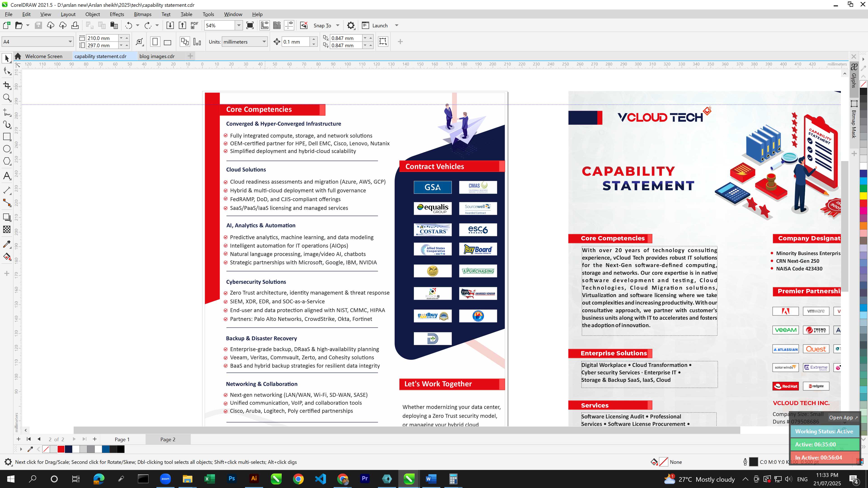Viewport: 868px width, 488px height.
Task: Toggle Snap Off button
Action: point(304,25)
